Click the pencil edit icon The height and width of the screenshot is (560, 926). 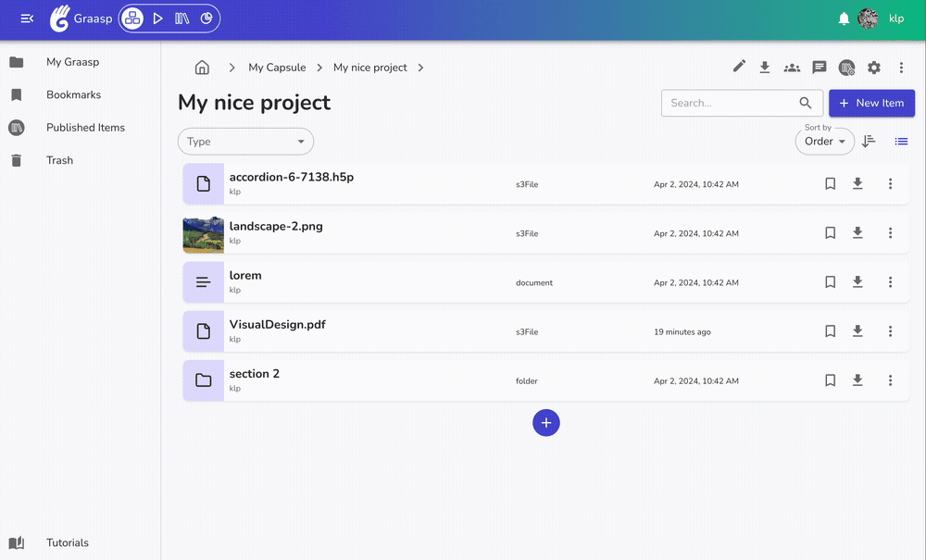(739, 67)
